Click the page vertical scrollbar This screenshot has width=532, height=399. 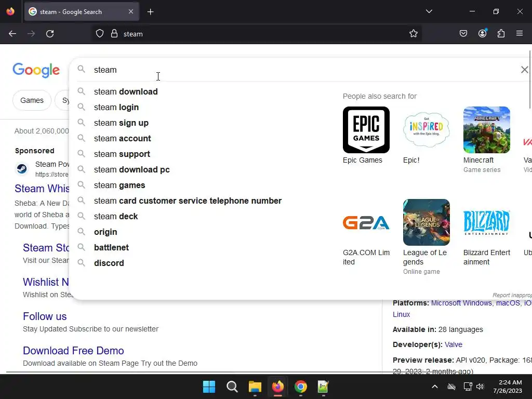[530, 79]
